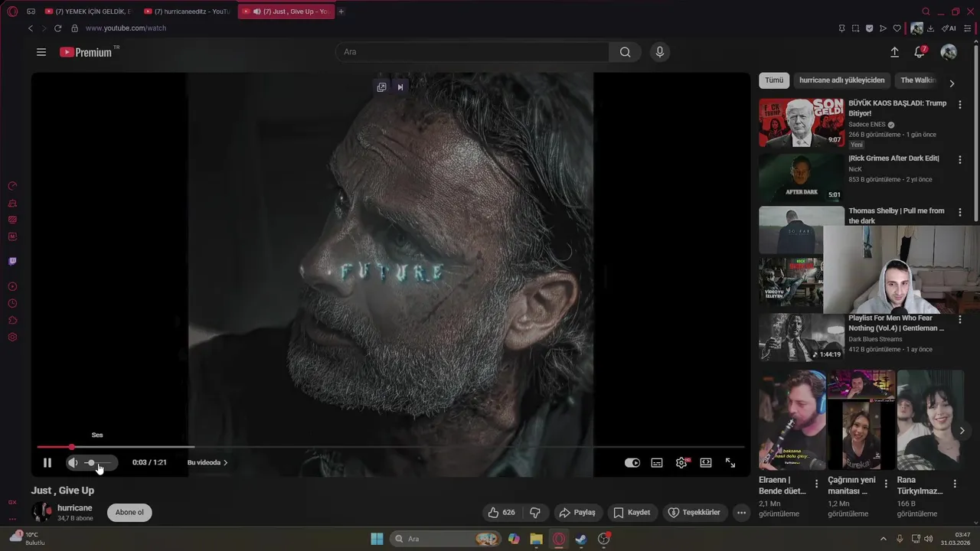Select the 'Tümü' filter chip
Screen dimensions: 980x551
tap(774, 80)
